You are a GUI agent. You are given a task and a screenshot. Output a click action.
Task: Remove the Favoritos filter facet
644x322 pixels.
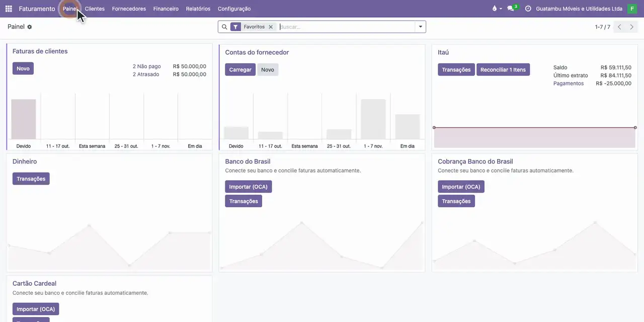pyautogui.click(x=271, y=27)
